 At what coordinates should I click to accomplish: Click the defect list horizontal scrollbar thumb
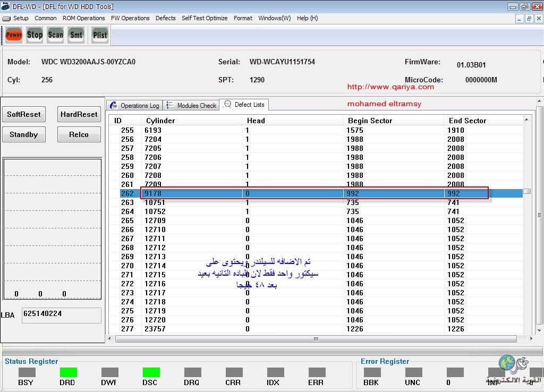pyautogui.click(x=316, y=339)
